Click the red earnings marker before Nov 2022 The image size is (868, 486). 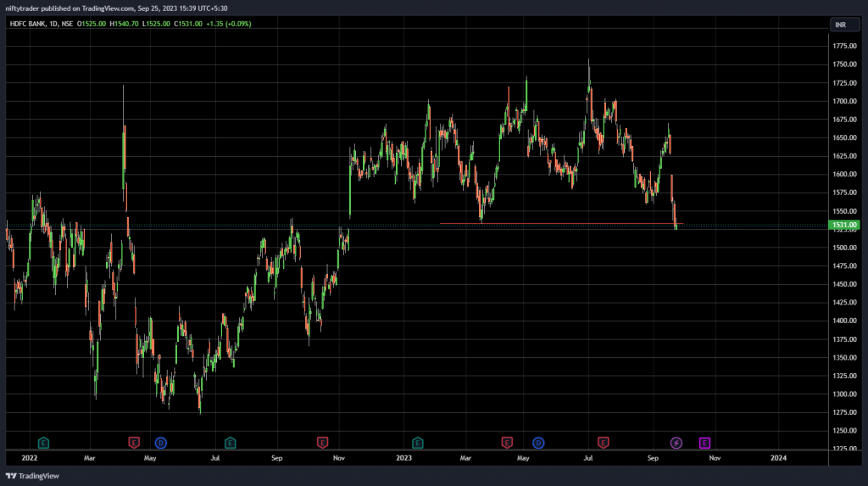pyautogui.click(x=323, y=443)
